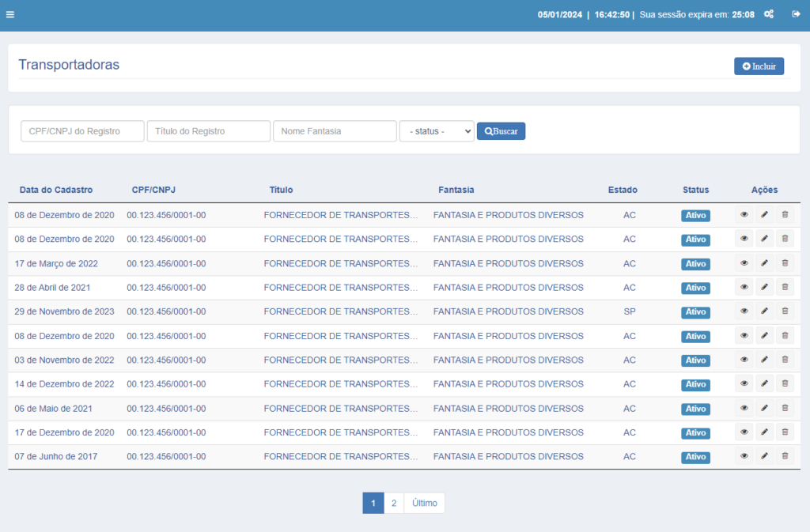Delete the 03 de Novembro de 2022 record

[785, 360]
